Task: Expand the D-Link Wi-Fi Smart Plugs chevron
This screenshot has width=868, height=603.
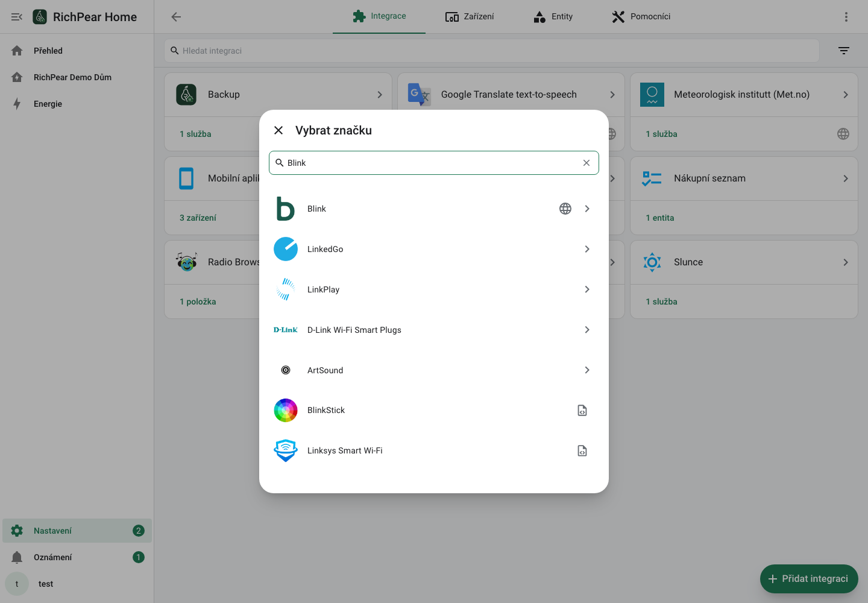Action: [x=587, y=330]
